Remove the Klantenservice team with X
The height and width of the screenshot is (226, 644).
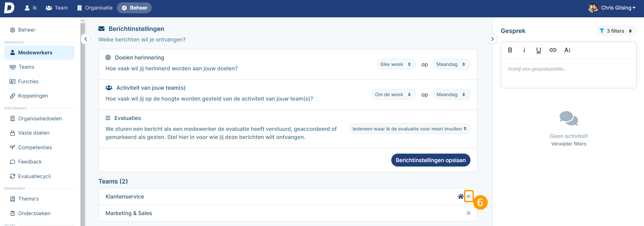pyautogui.click(x=468, y=196)
